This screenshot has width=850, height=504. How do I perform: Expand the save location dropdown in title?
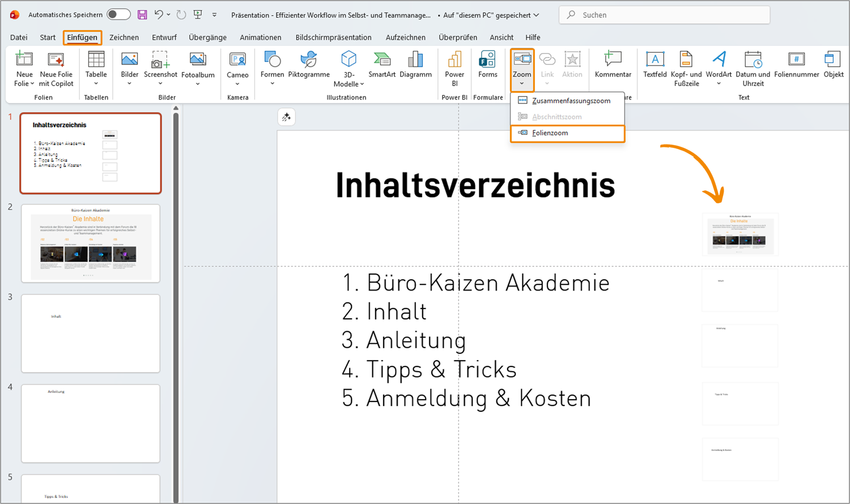[x=536, y=15]
